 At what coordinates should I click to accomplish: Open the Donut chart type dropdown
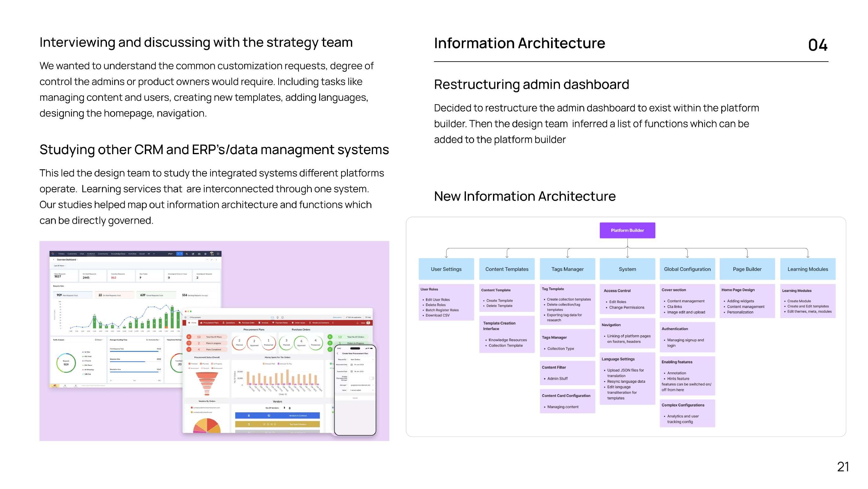(99, 340)
